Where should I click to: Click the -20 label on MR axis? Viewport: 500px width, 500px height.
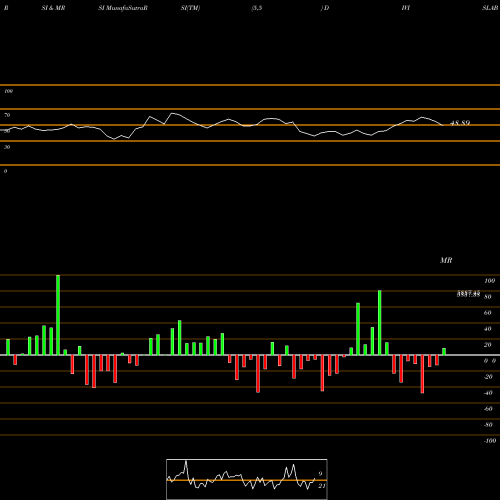coord(488,377)
